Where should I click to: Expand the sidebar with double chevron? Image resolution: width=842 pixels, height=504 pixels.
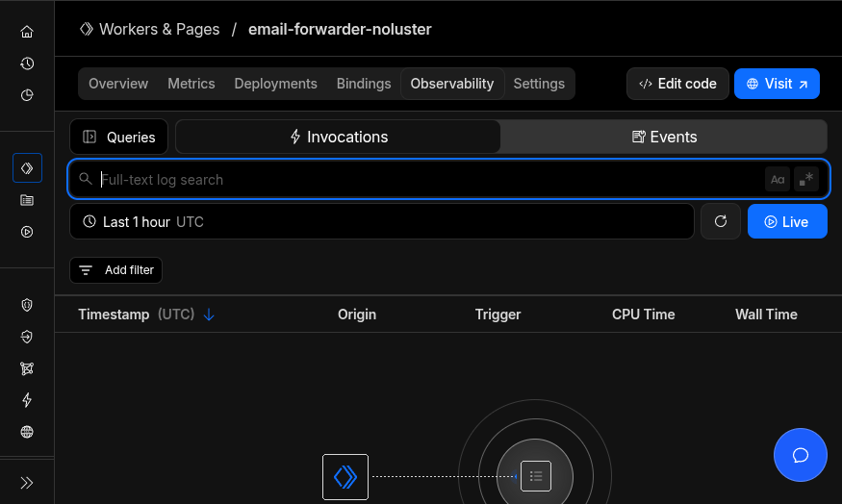point(27,483)
